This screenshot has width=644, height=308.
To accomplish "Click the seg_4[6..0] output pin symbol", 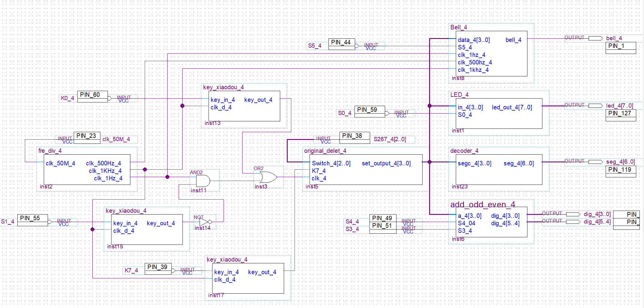I will point(595,162).
